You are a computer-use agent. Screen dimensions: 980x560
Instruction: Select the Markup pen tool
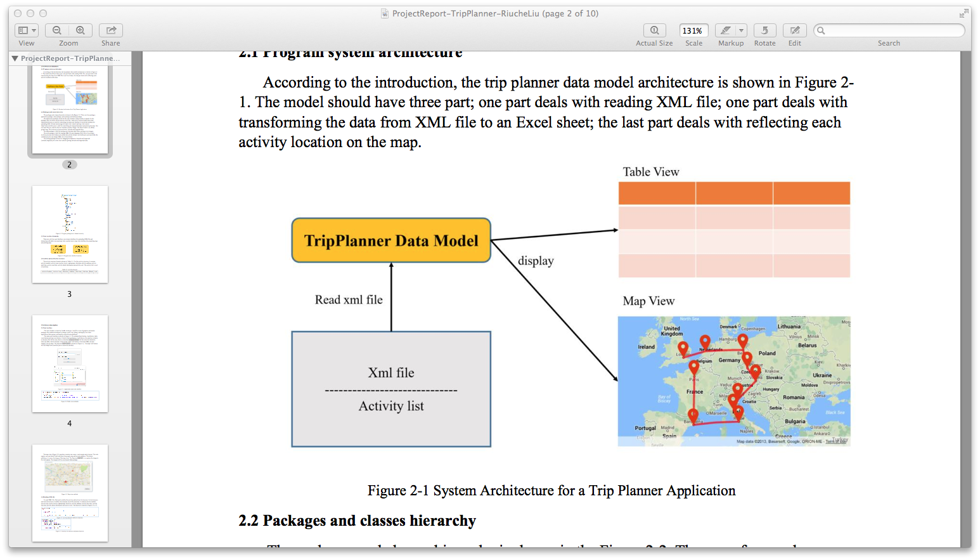point(725,30)
